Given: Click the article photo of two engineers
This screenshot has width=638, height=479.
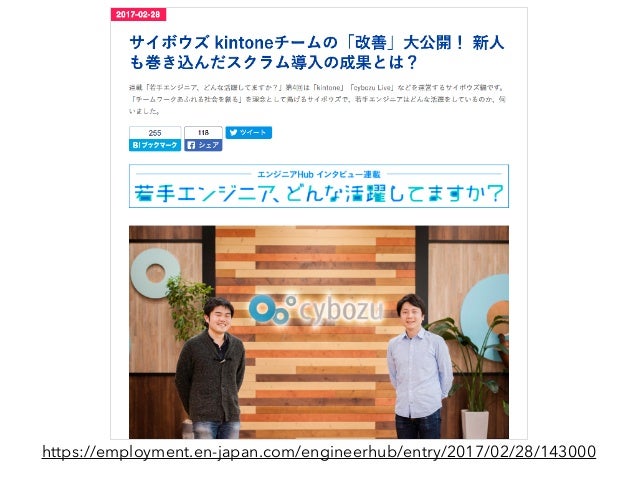Looking at the screenshot, I should point(319,332).
